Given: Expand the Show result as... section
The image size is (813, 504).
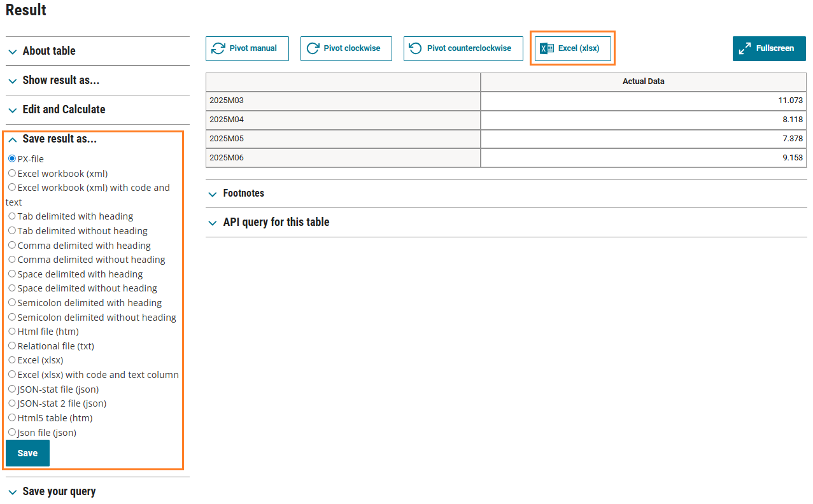Looking at the screenshot, I should click(x=60, y=80).
